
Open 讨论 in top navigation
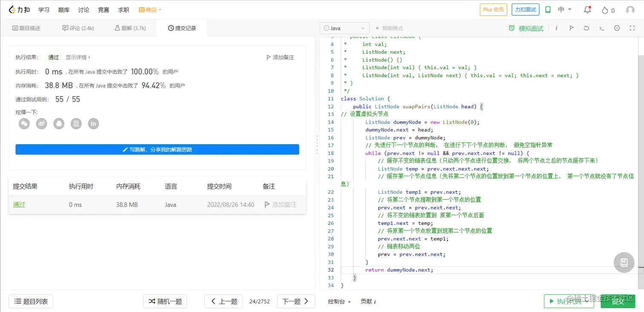point(84,10)
